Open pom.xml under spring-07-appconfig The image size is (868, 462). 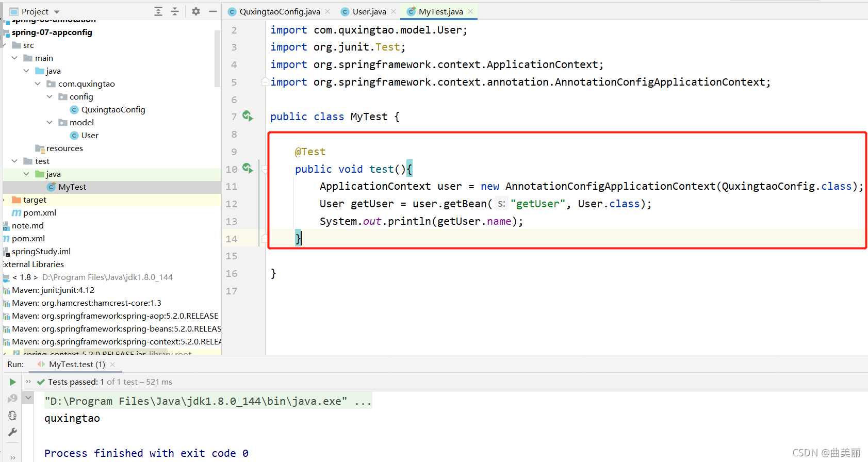(39, 212)
